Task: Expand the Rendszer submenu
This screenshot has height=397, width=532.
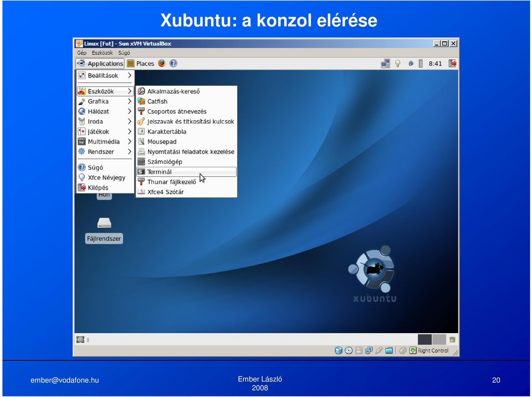Action: click(105, 151)
